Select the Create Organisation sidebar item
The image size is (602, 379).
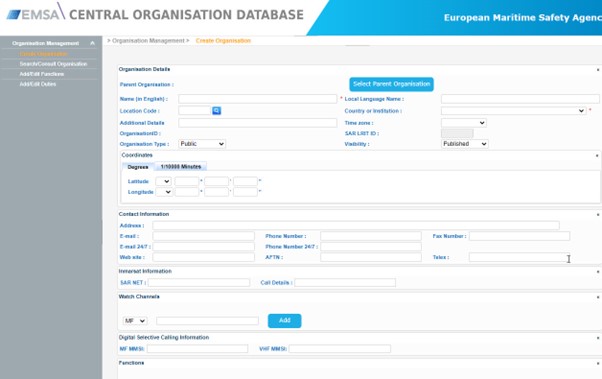(43, 54)
